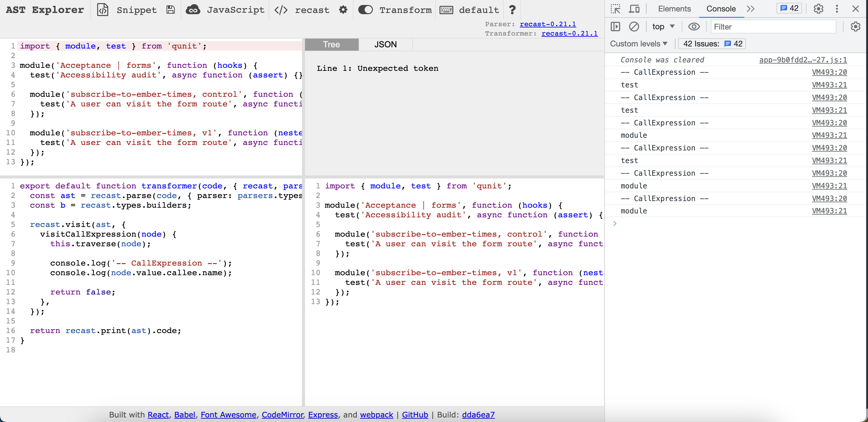Viewport: 868px width, 422px height.
Task: Open console settings gear beside Filter
Action: click(855, 27)
